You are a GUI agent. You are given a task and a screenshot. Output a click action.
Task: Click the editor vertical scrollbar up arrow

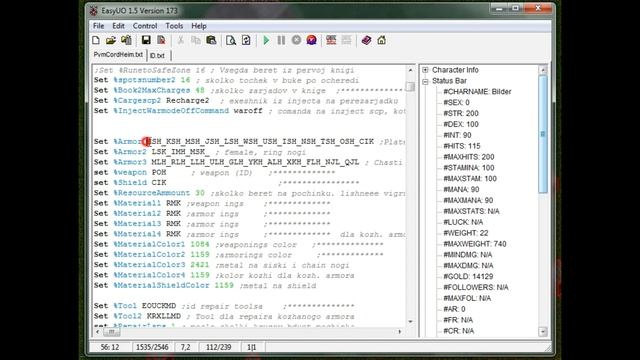[x=410, y=70]
